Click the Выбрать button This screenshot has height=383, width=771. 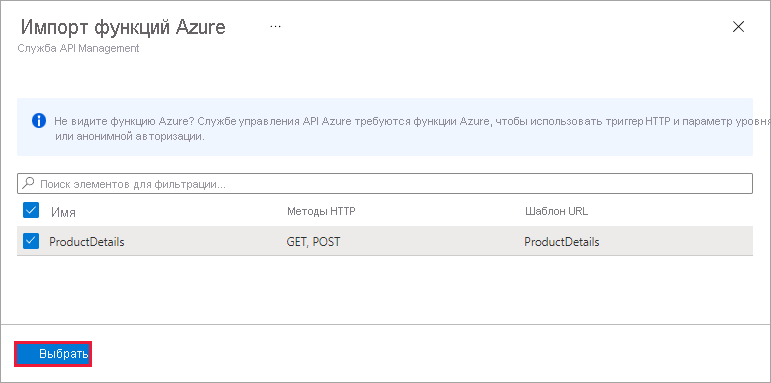coord(53,354)
